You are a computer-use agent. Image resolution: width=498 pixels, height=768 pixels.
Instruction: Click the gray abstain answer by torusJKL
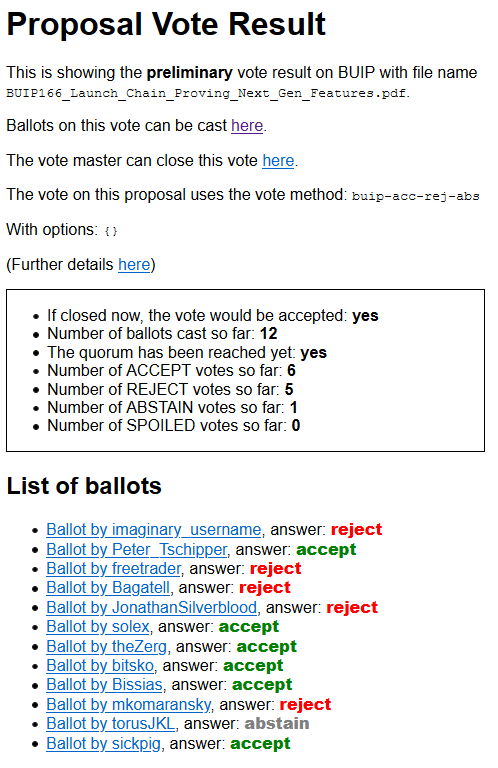coord(277,723)
